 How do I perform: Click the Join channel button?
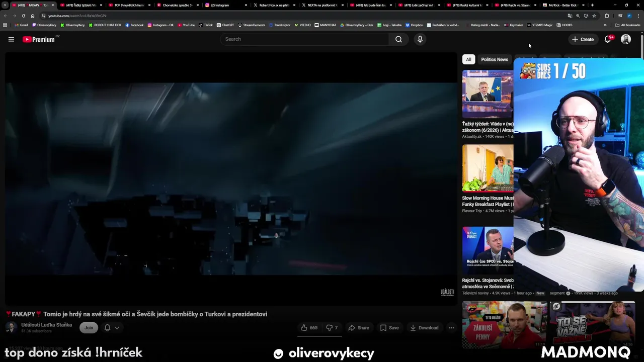(89, 328)
